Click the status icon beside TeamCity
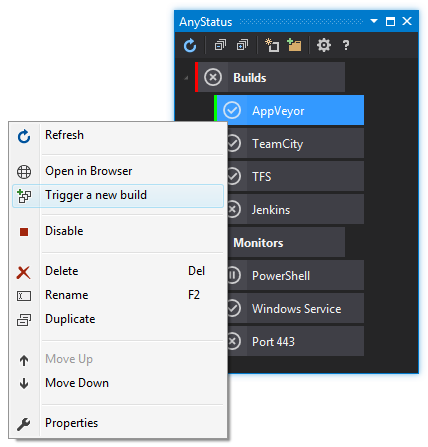This screenshot has height=447, width=428. pyautogui.click(x=234, y=143)
